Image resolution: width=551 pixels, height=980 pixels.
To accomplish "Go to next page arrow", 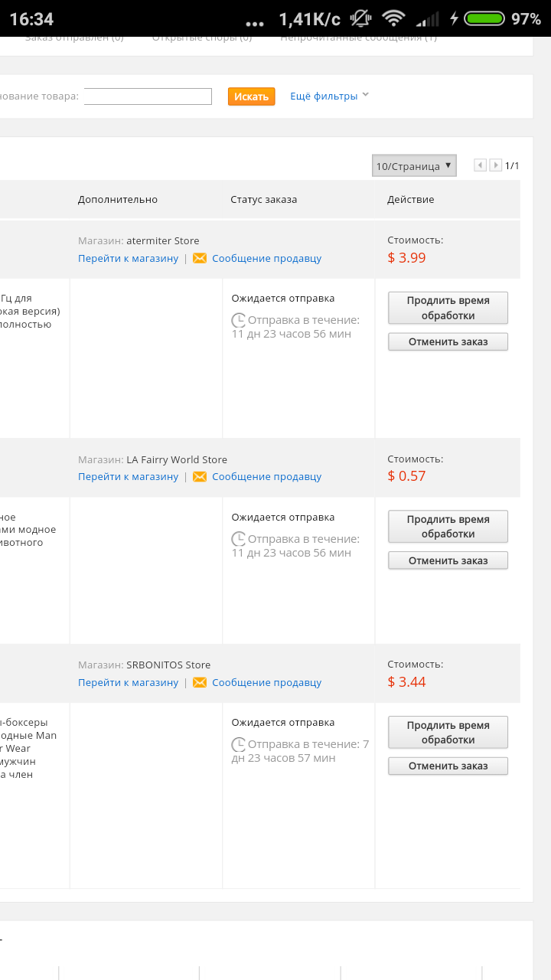I will click(496, 165).
